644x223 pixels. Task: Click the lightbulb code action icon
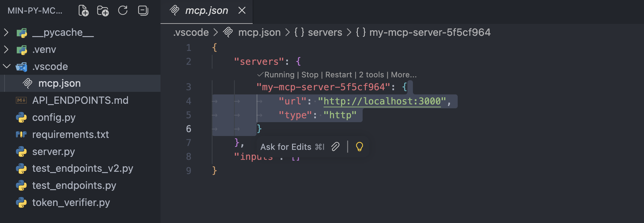[x=359, y=147]
